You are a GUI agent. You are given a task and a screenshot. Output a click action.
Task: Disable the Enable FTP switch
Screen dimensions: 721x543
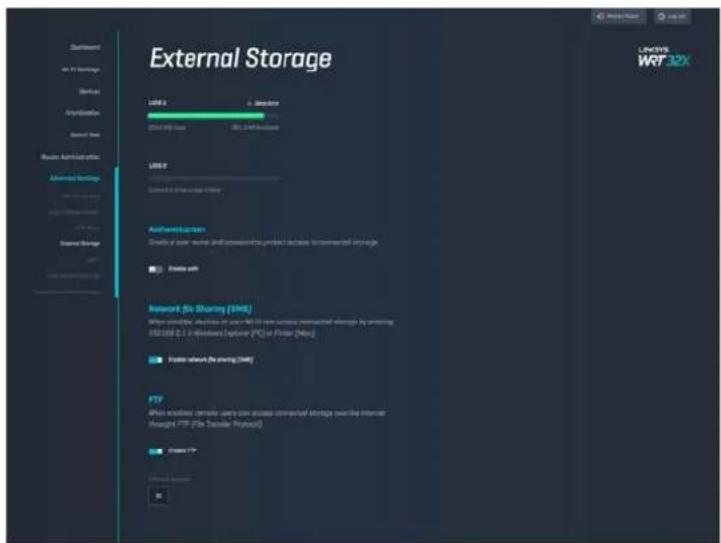click(x=155, y=451)
